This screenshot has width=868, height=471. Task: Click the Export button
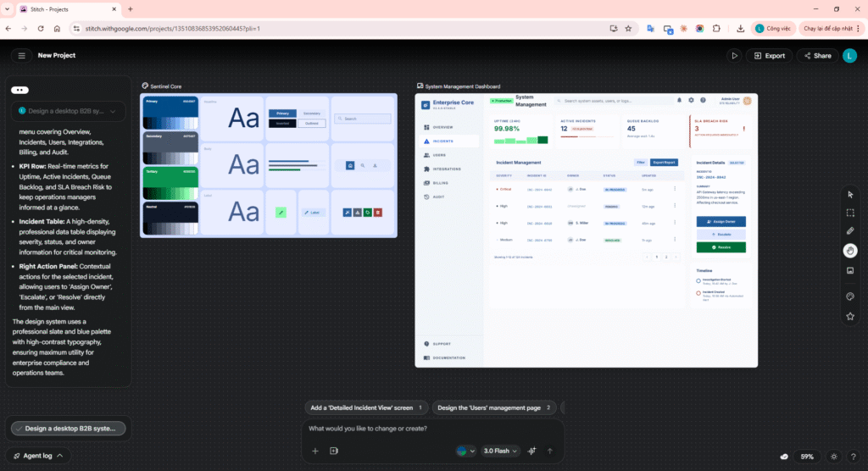(769, 56)
